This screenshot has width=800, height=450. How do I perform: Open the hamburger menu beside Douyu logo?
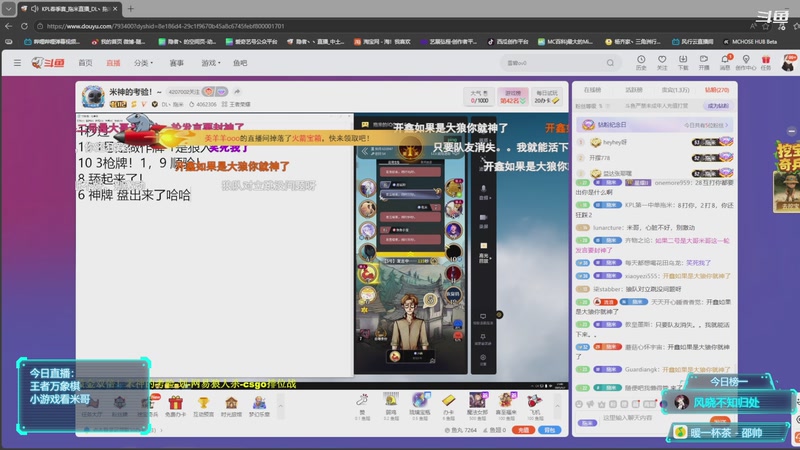(17, 63)
